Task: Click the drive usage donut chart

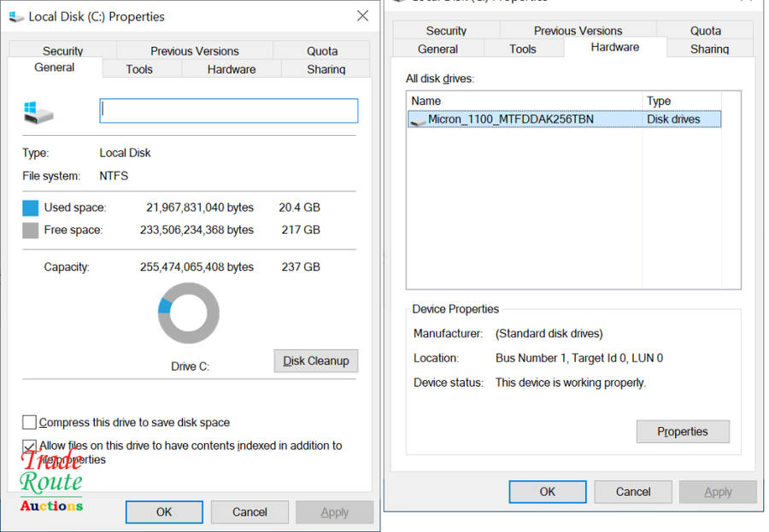Action: 189,313
